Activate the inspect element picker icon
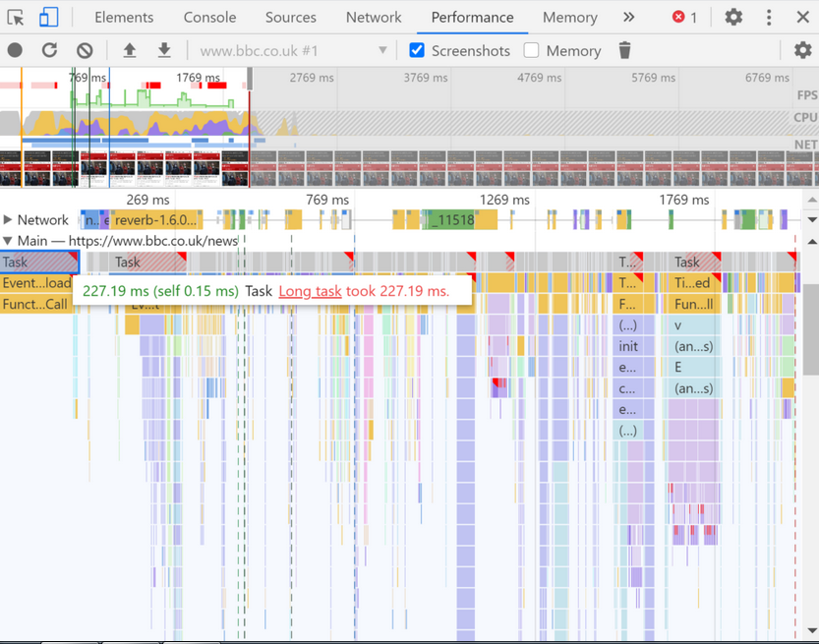Viewport: 819px width, 644px height. coord(16,18)
